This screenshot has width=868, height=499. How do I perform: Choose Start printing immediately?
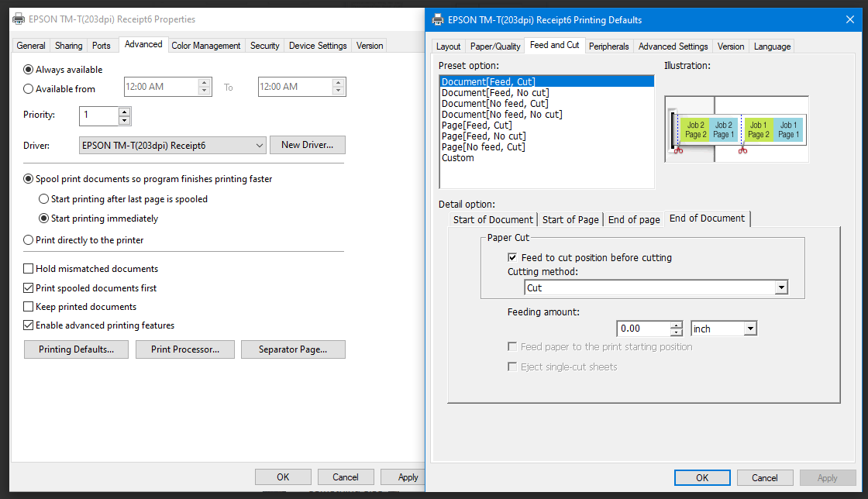[x=43, y=218]
